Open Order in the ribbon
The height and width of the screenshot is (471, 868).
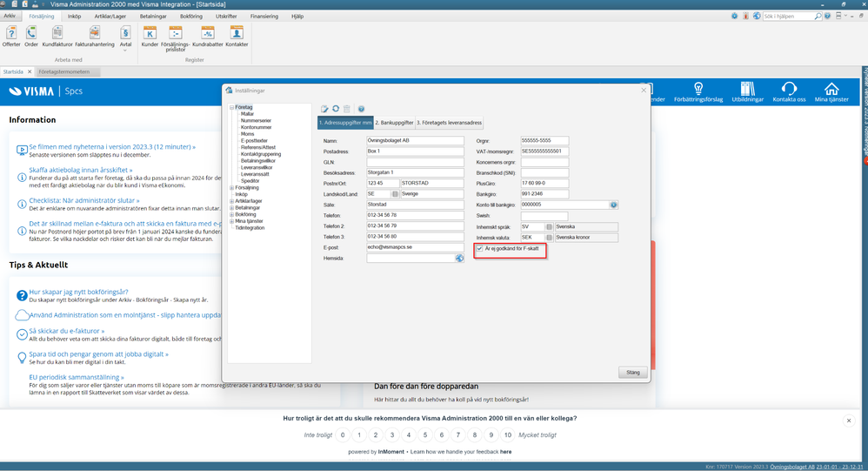pyautogui.click(x=31, y=37)
